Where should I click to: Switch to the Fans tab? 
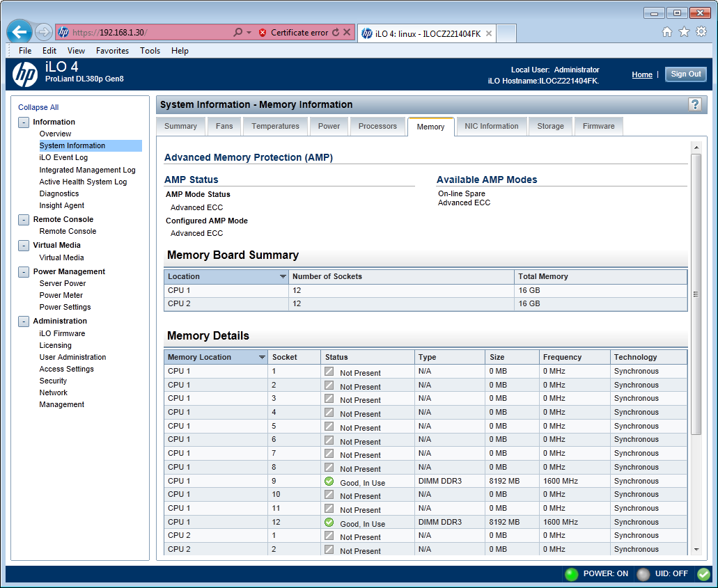click(x=224, y=126)
